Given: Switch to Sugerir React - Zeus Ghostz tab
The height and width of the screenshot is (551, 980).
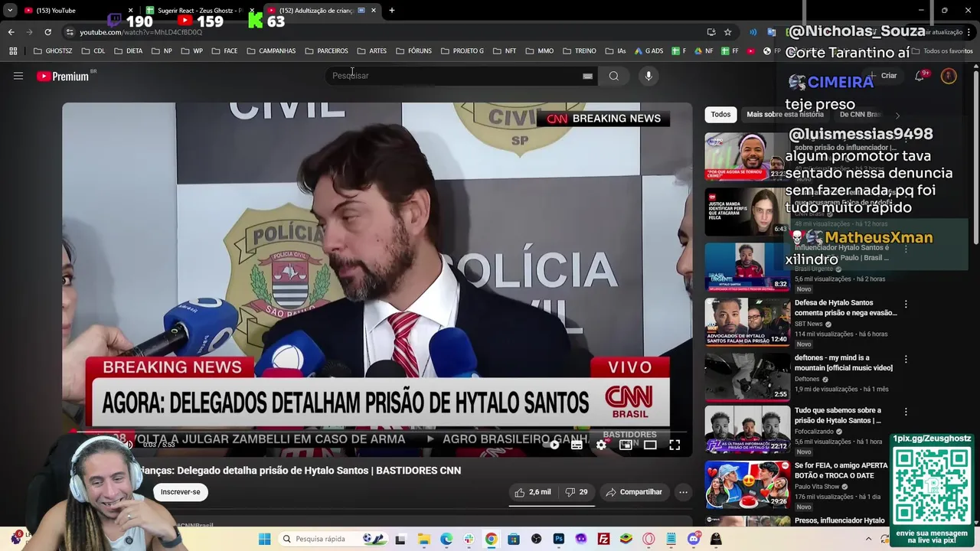Looking at the screenshot, I should [198, 11].
